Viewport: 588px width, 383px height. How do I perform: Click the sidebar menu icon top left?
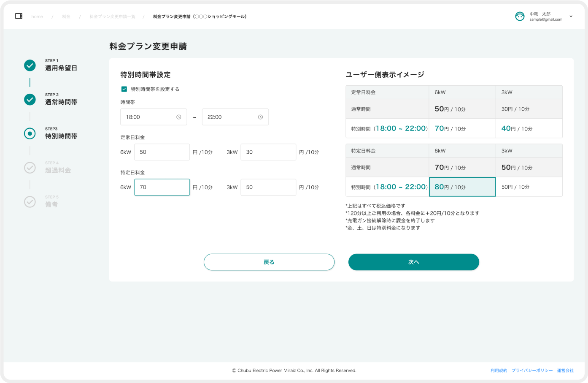(x=19, y=16)
